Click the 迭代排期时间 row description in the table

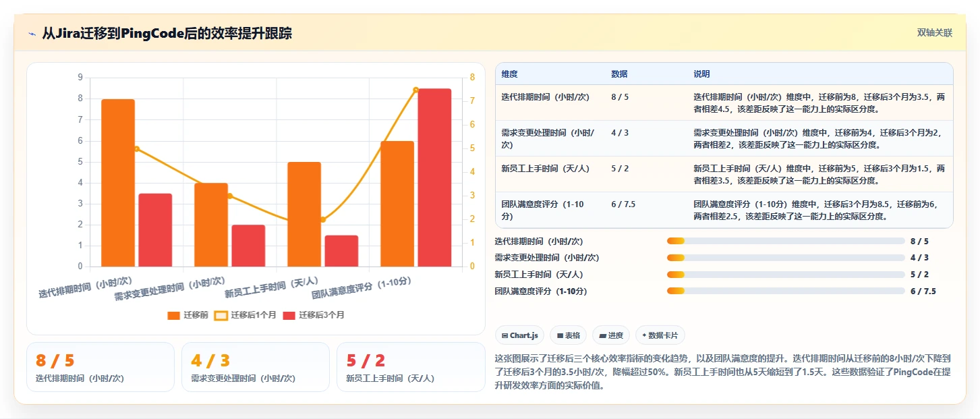click(819, 103)
